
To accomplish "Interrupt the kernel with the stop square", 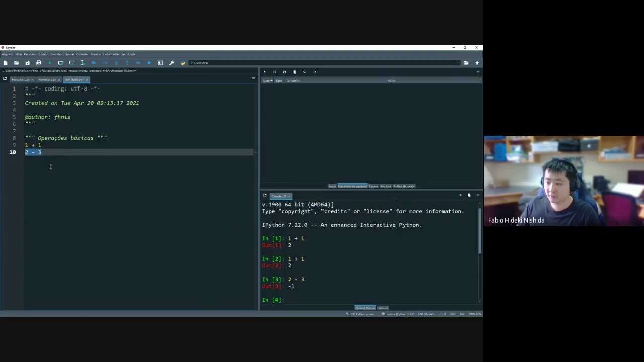I will (x=460, y=195).
